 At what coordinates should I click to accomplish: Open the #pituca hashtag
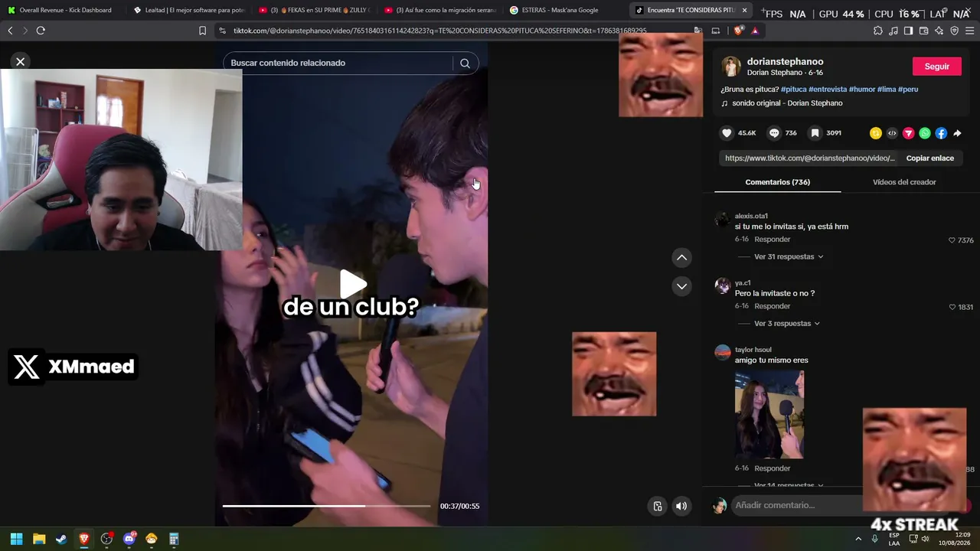coord(793,90)
